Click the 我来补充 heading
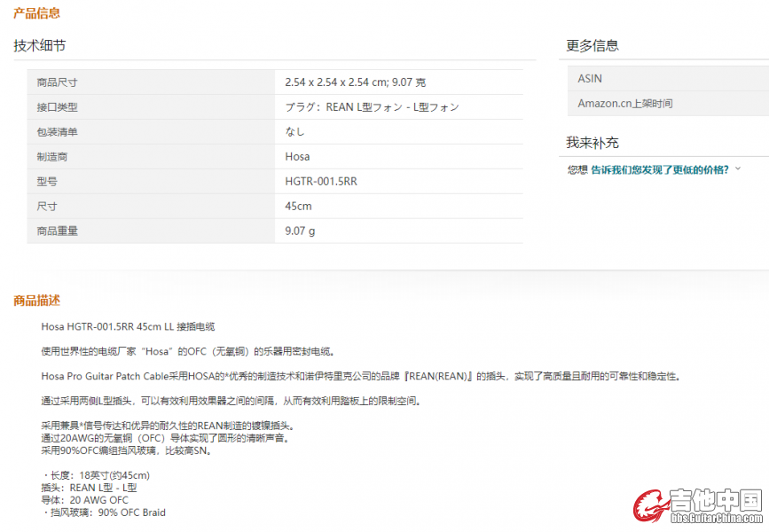Screen dimensions: 769x532 coord(592,143)
